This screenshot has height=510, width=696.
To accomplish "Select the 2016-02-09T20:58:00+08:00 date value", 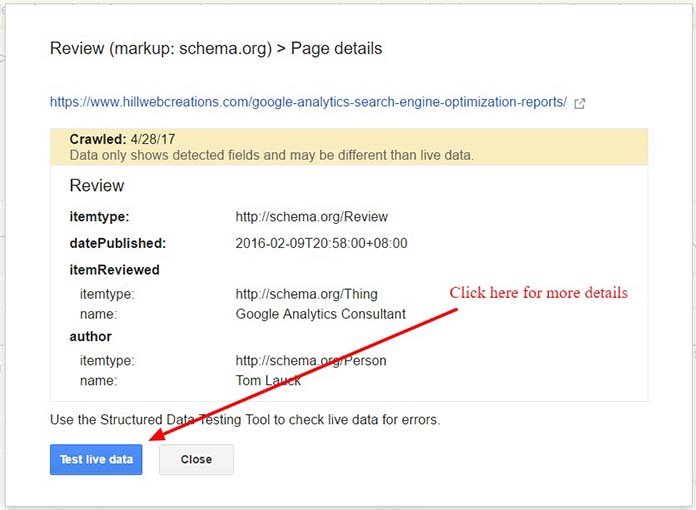I will coord(321,243).
